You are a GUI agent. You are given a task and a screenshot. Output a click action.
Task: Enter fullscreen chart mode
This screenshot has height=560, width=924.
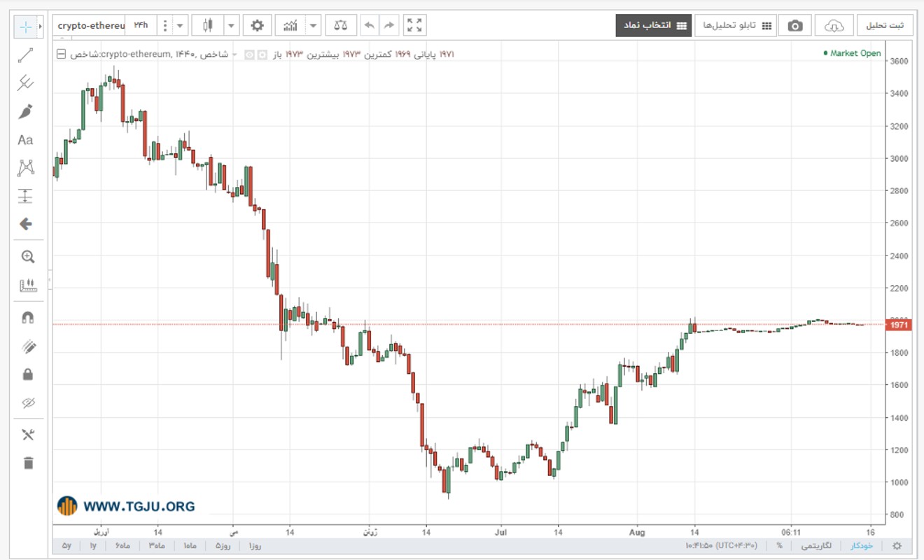pos(414,26)
